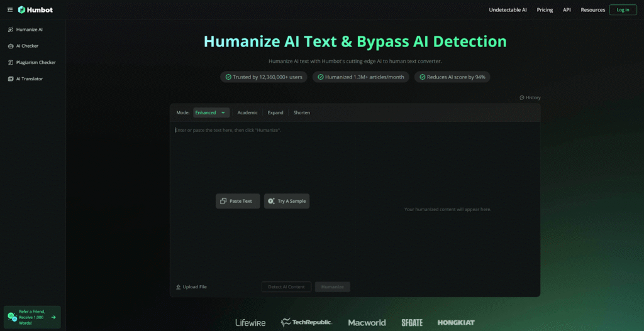Click inside the text input area
This screenshot has width=644, height=331.
click(x=283, y=157)
